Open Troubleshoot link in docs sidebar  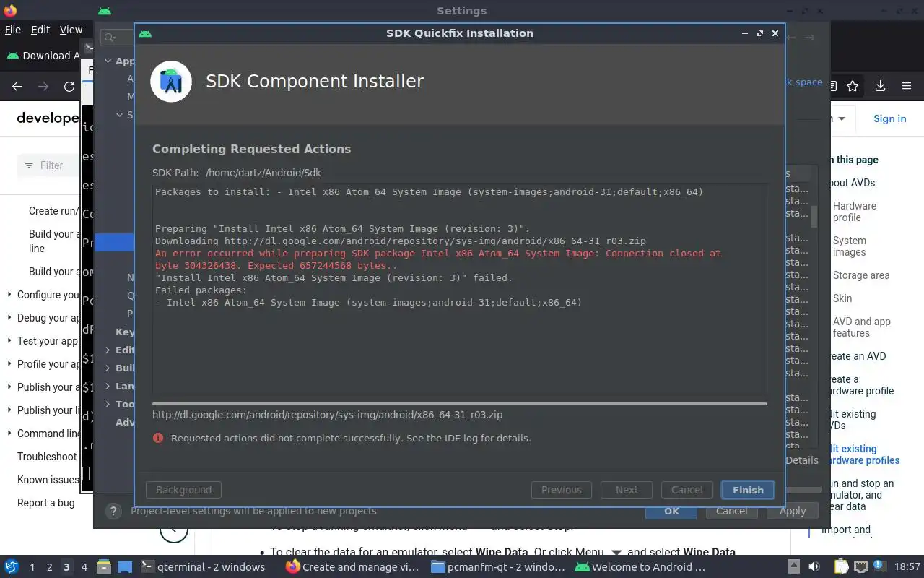click(47, 457)
